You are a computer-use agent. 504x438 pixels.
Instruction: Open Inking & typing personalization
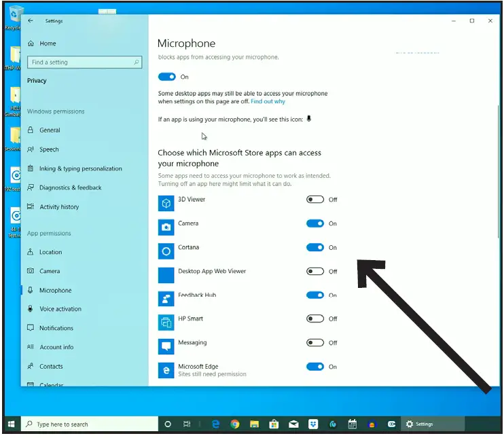(x=75, y=168)
